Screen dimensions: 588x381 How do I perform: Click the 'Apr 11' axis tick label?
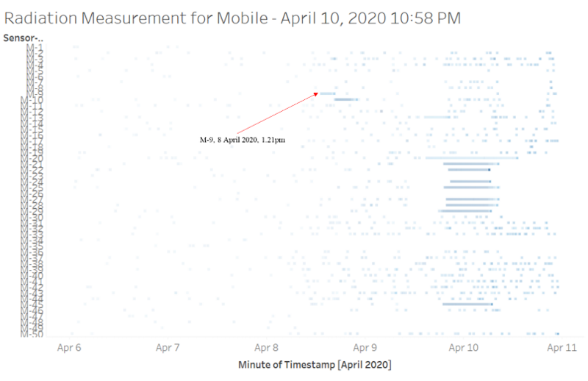click(x=562, y=348)
